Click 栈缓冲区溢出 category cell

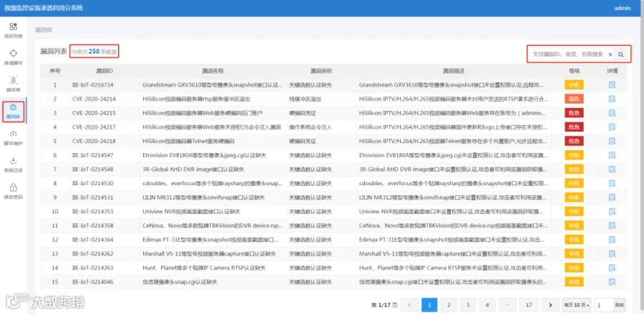coord(305,99)
